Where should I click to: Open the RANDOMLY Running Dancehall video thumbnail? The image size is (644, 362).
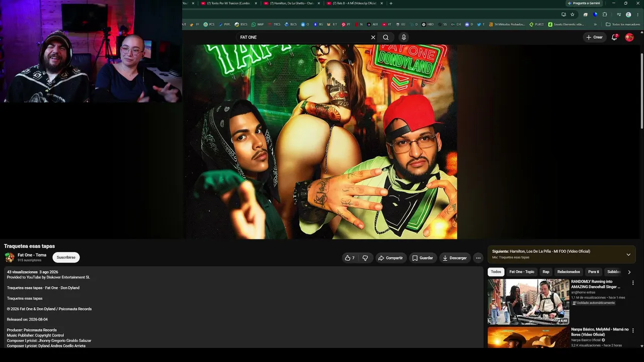[x=528, y=302]
